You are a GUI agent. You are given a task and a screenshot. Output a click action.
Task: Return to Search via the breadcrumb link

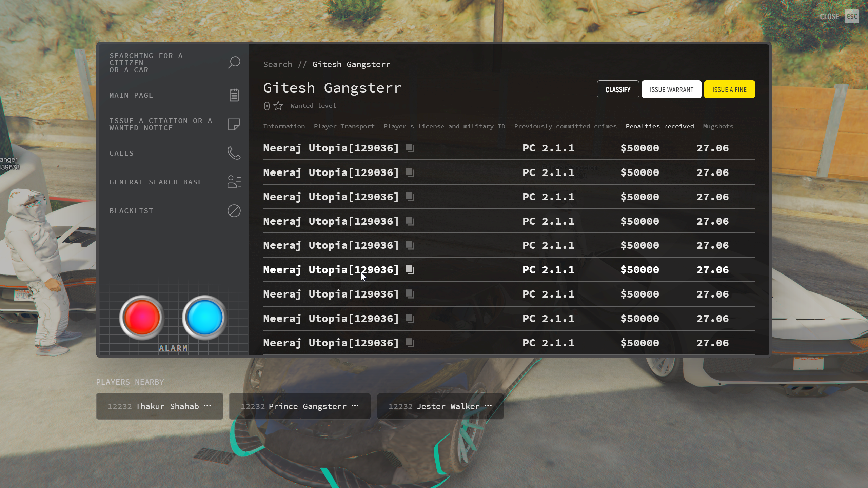pyautogui.click(x=277, y=64)
